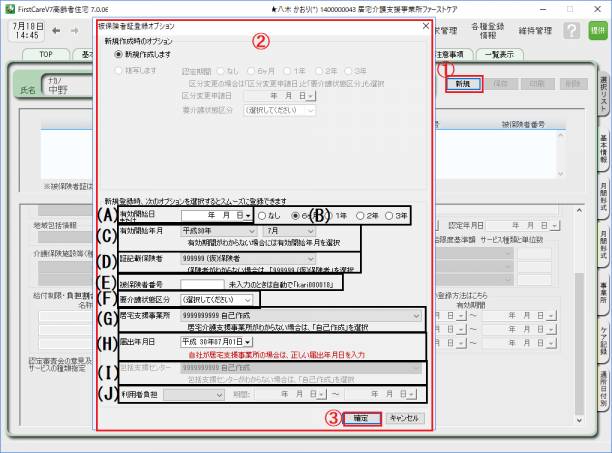Screen dimensions: 612x453
Task: Select the なし validity period radio option
Action: pyautogui.click(x=261, y=215)
